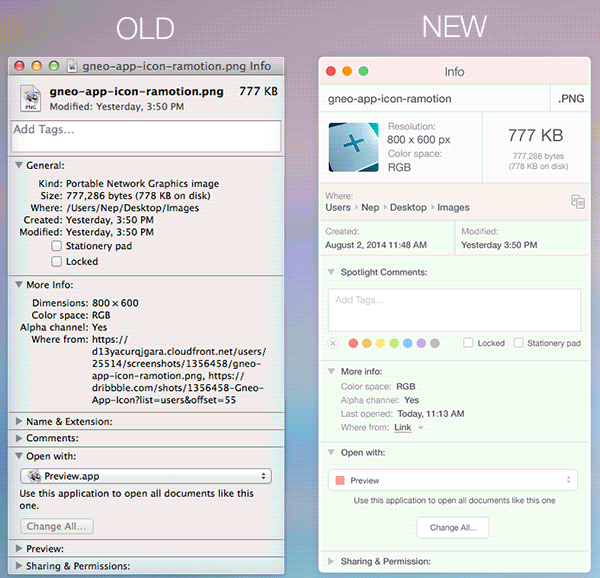The image size is (600, 578).
Task: Select the blue tag color dot
Action: (407, 343)
